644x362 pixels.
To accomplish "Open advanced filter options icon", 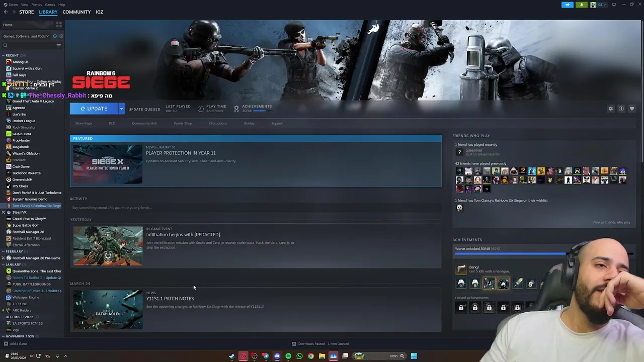I will pyautogui.click(x=59, y=46).
